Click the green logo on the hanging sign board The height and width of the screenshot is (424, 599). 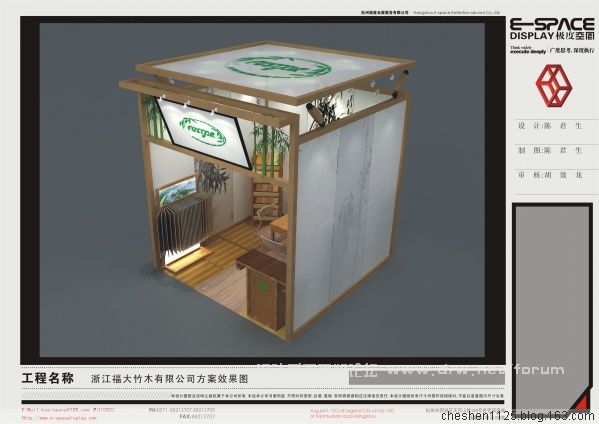(x=203, y=132)
